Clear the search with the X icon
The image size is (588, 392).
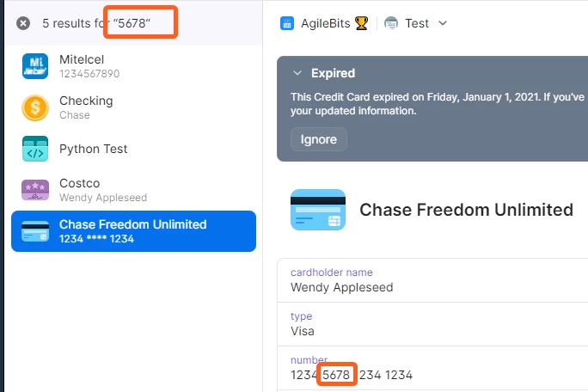click(x=23, y=23)
